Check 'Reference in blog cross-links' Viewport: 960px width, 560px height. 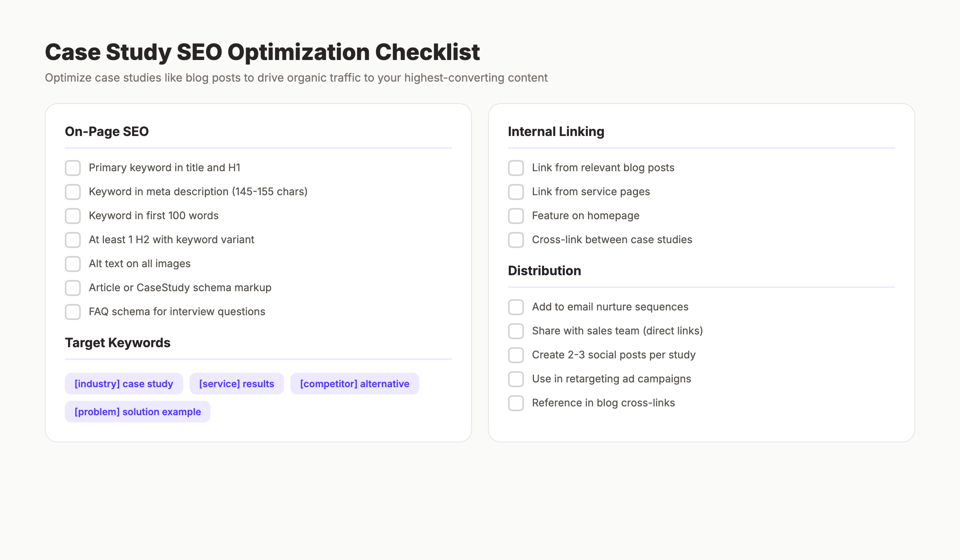(x=516, y=403)
